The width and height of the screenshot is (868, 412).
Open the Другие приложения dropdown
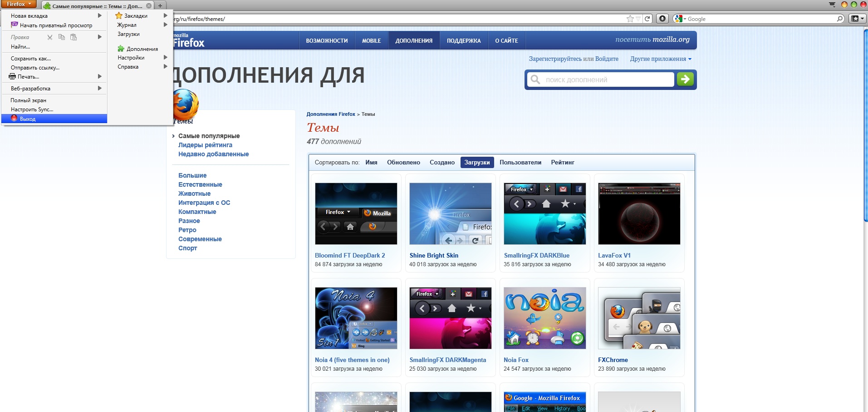(x=661, y=59)
